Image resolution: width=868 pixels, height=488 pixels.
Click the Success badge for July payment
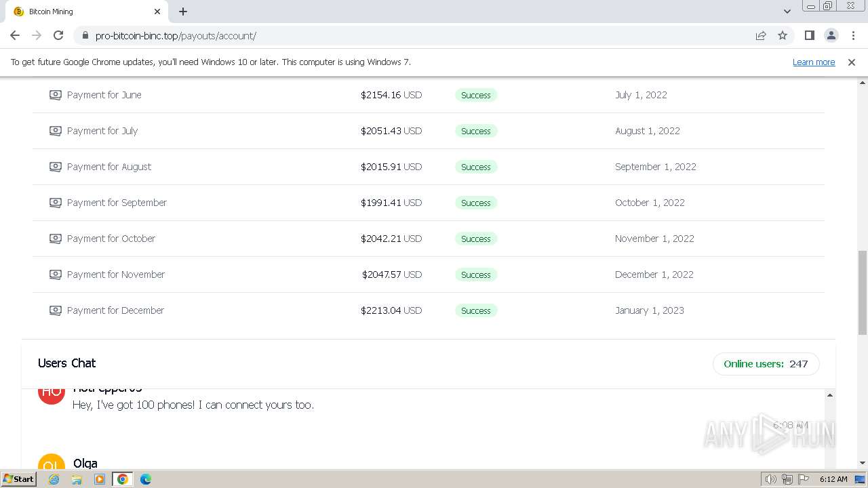(x=476, y=131)
